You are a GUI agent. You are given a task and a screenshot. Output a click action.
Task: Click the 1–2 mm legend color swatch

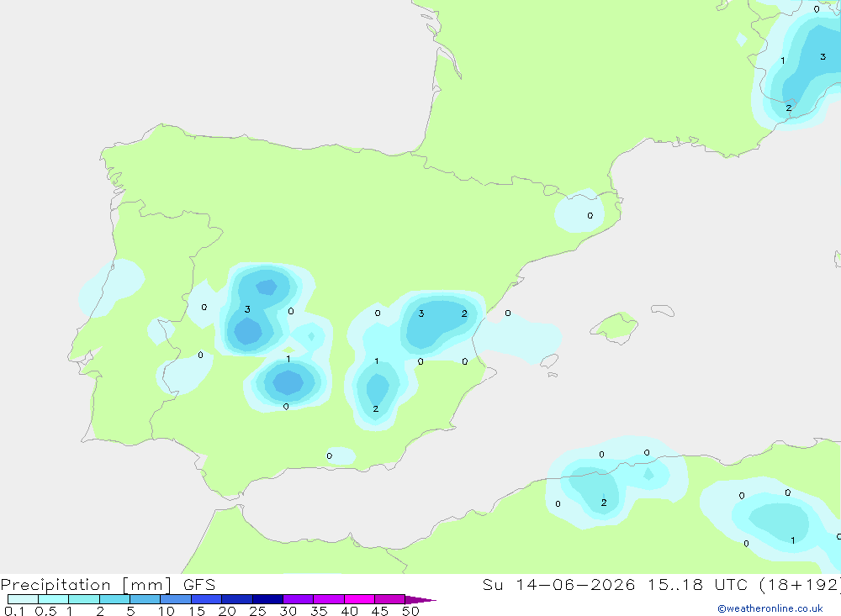tap(84, 599)
